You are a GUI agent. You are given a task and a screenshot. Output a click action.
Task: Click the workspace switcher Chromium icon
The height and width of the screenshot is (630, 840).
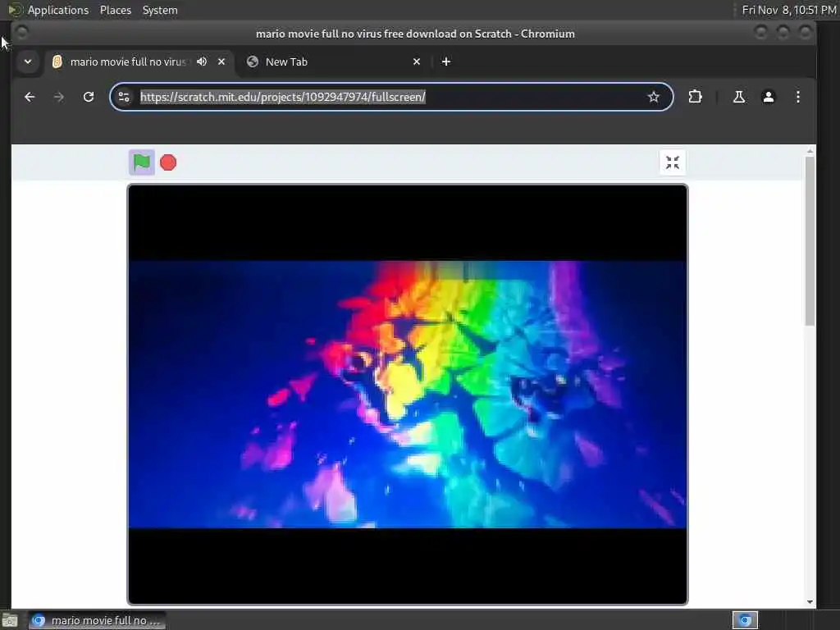point(745,620)
